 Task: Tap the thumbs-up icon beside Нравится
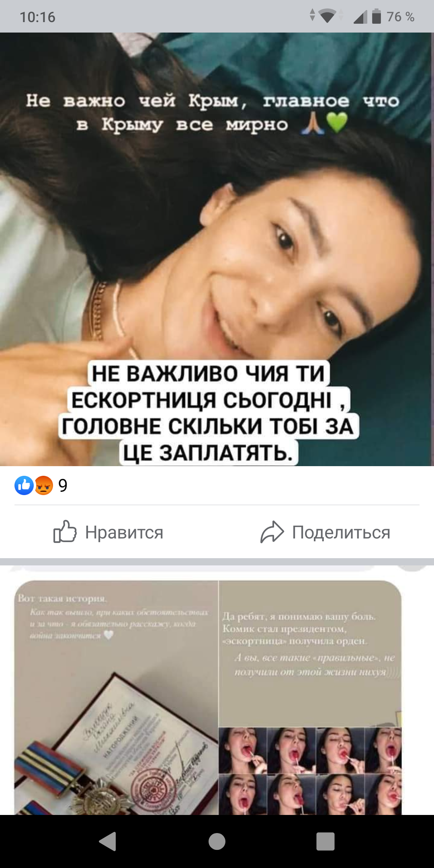[x=65, y=532]
